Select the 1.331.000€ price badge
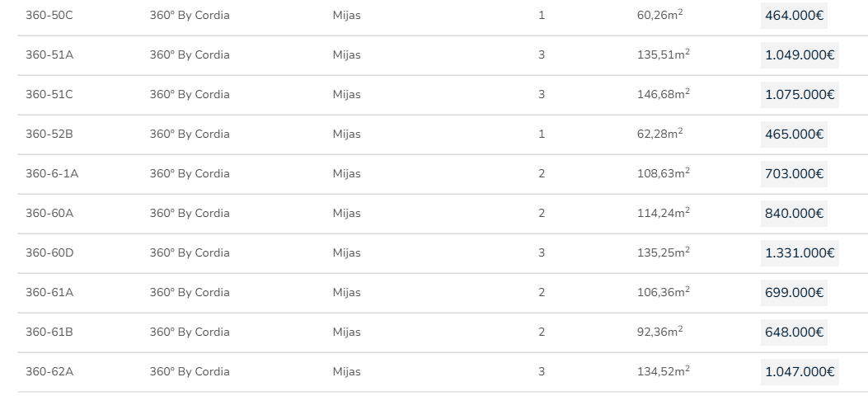 [800, 253]
